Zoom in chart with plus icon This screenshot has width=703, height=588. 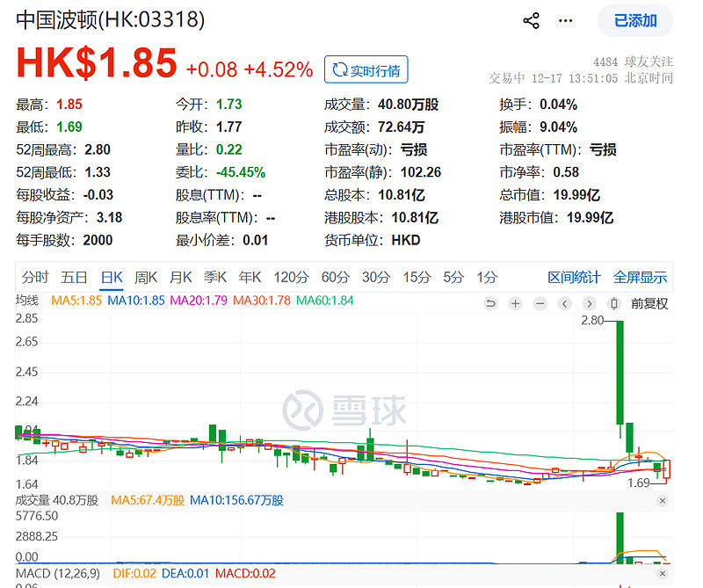coord(516,303)
